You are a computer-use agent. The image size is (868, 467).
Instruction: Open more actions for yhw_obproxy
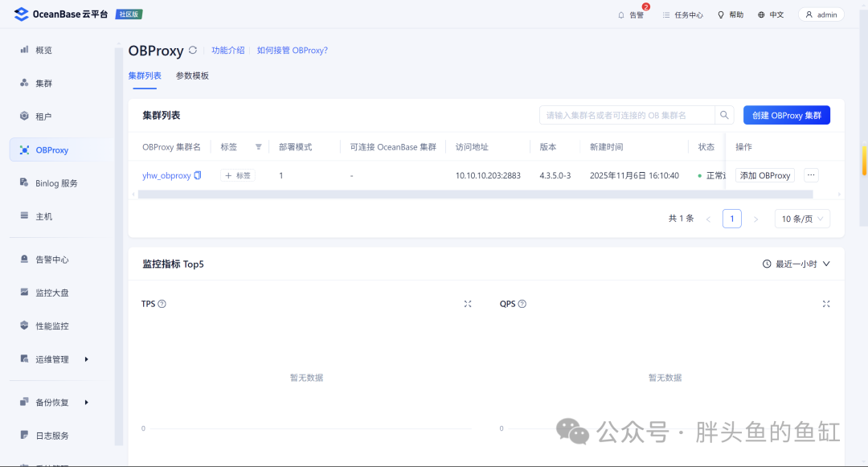coord(811,175)
